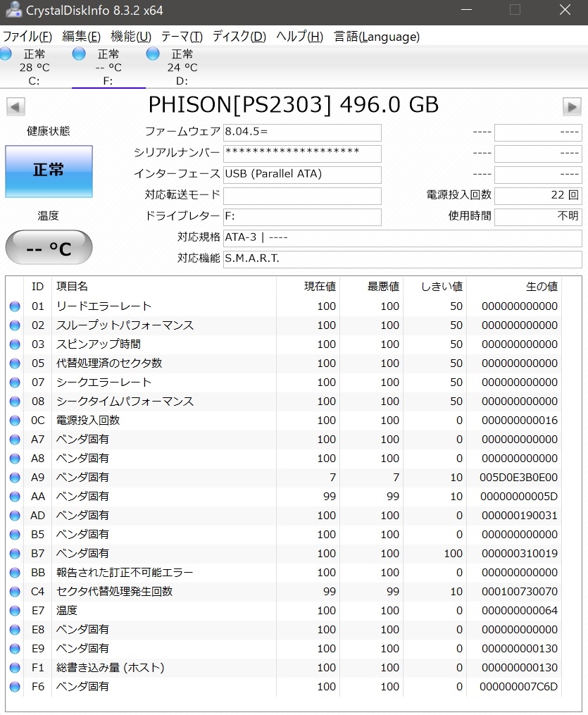The image size is (588, 715).
Task: Click status icon for C4 セクタ代替処理発生回数
Action: (x=15, y=592)
